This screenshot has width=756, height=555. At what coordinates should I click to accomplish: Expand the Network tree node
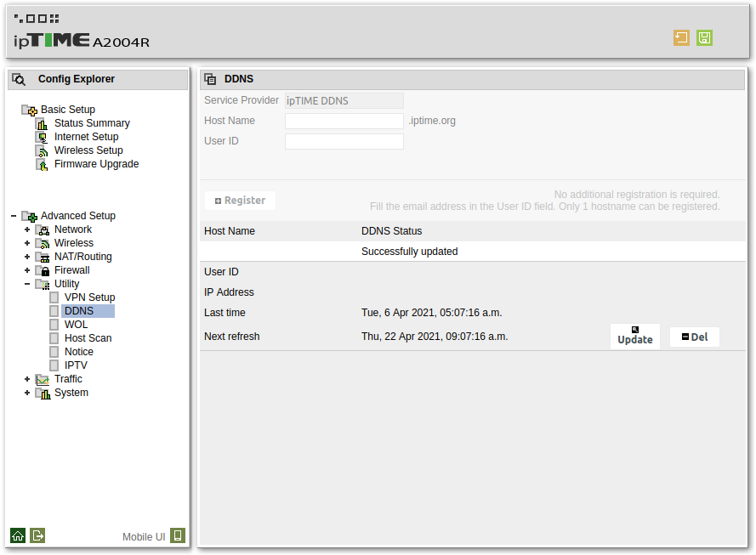27,229
